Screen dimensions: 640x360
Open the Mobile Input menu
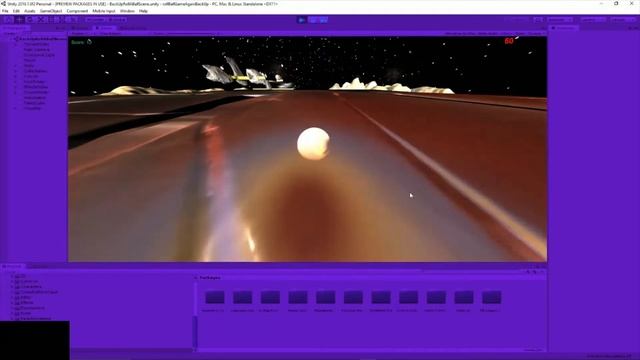tap(104, 11)
